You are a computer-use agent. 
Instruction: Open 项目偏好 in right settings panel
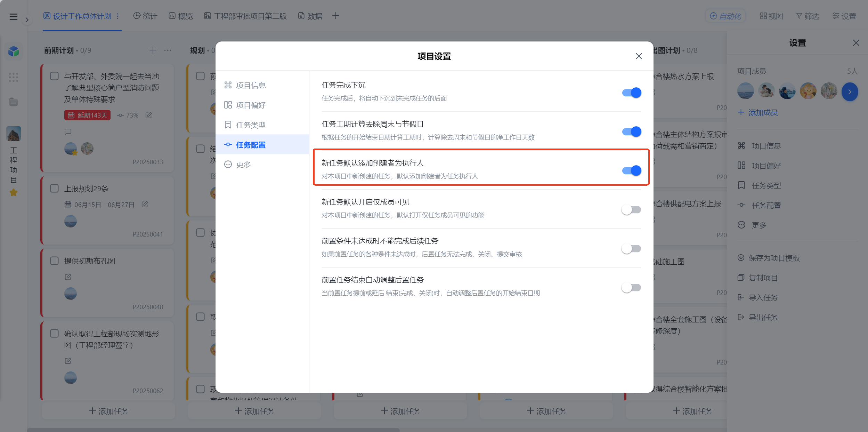(760, 166)
